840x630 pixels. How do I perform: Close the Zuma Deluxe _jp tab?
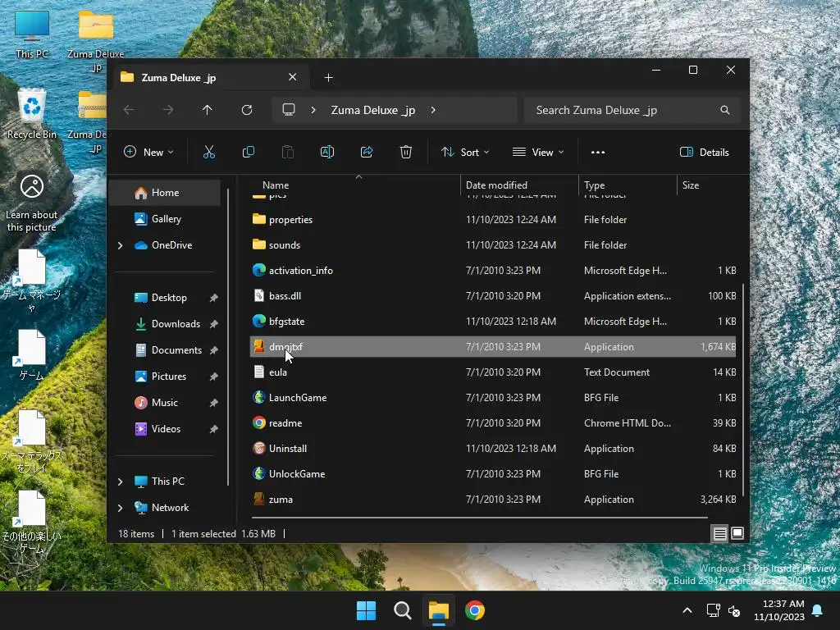(293, 77)
